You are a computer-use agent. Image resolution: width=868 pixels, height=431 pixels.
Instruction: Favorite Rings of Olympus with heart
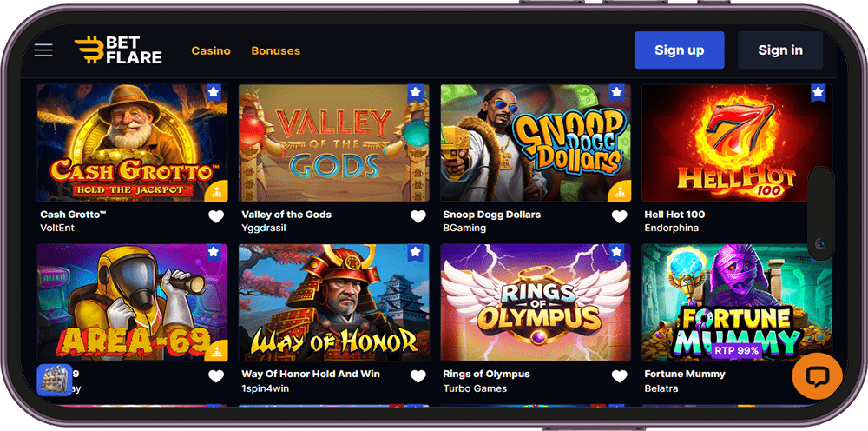click(x=620, y=376)
